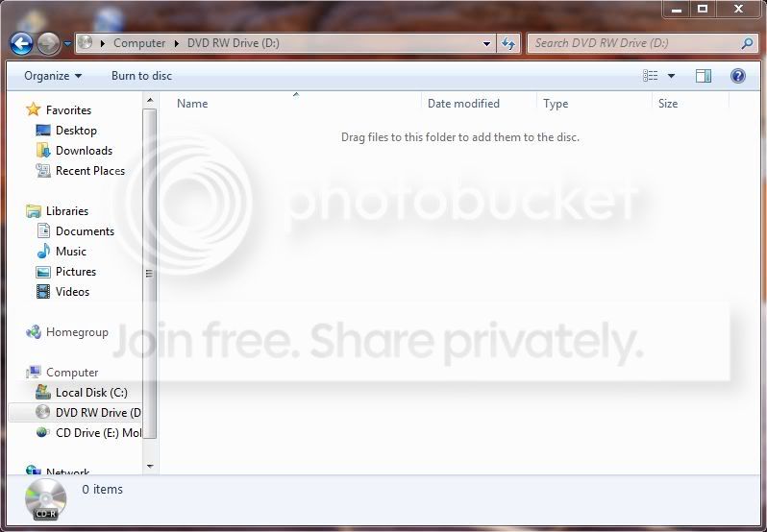Select Libraries in navigation pane
Viewport: 767px width, 532px height.
(67, 211)
